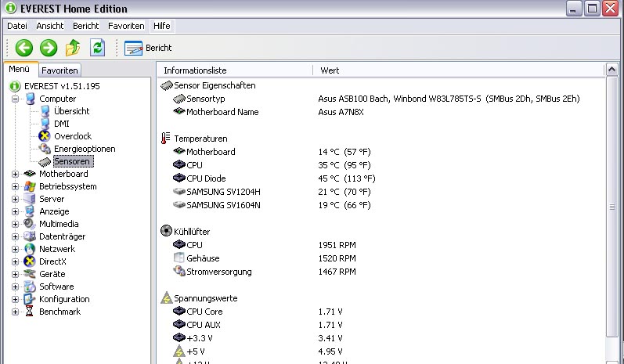Open the Bericht report toolbar button
The height and width of the screenshot is (364, 624).
[x=148, y=48]
